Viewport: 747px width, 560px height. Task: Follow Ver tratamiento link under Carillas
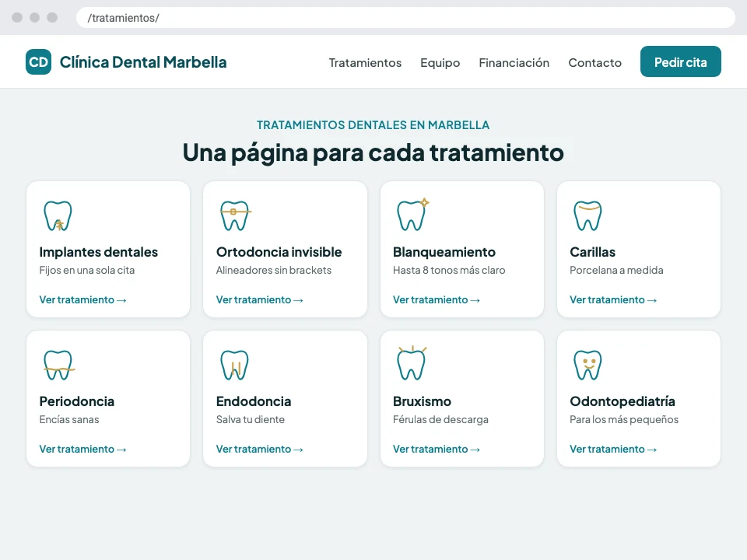613,299
